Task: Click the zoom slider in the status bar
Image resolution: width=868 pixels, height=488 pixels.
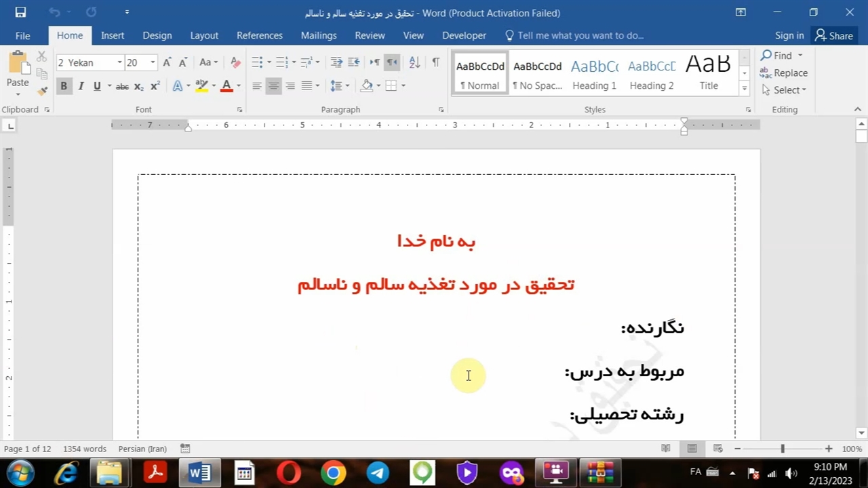Action: tap(782, 449)
